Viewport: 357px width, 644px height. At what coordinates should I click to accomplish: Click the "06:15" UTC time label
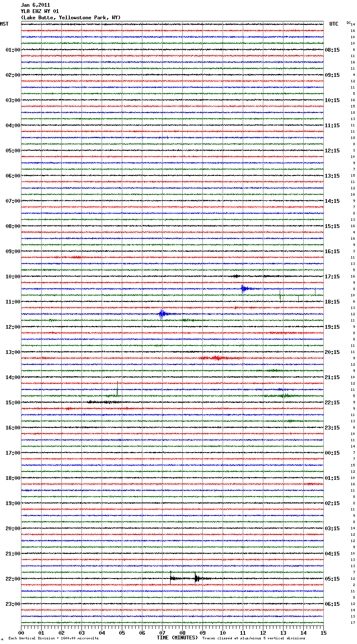point(332,604)
